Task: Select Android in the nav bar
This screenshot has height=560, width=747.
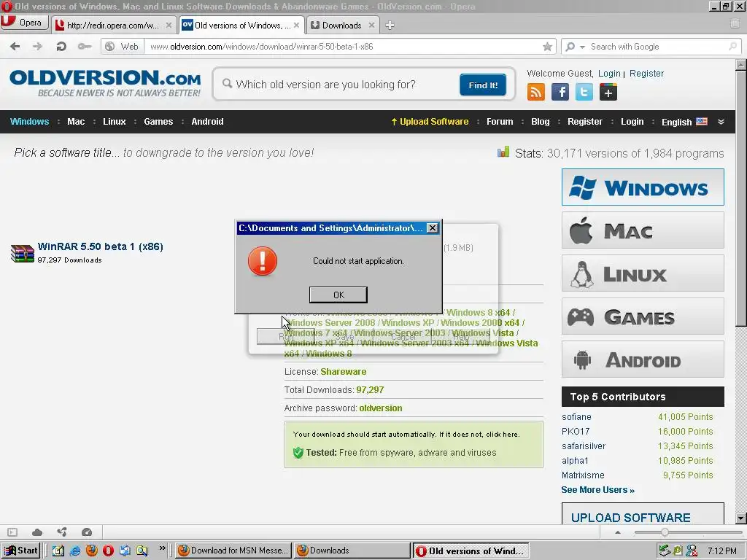Action: [207, 122]
